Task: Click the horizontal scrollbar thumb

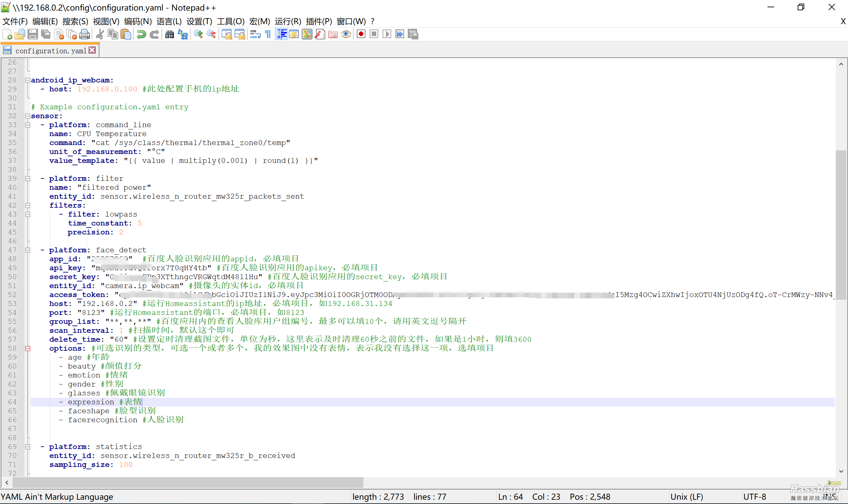Action: point(188,482)
